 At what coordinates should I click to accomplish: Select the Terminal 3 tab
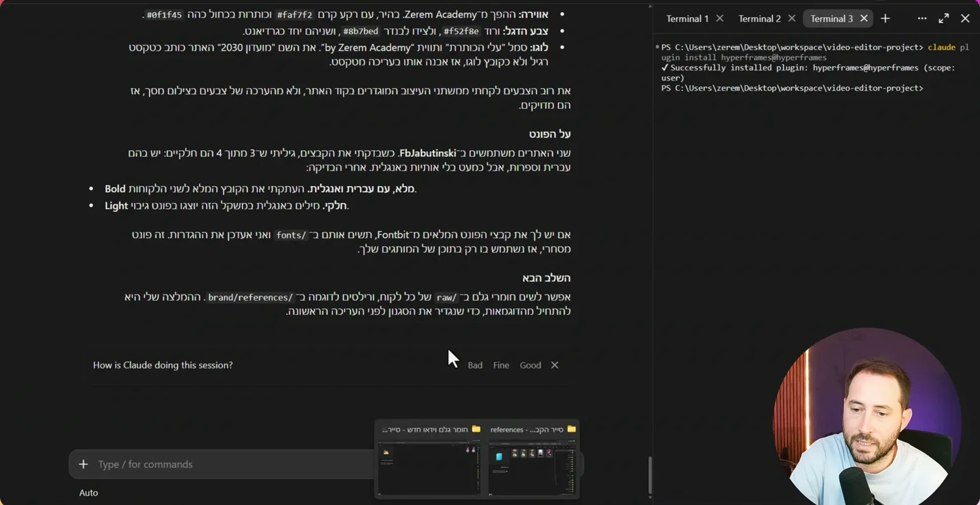pos(831,19)
